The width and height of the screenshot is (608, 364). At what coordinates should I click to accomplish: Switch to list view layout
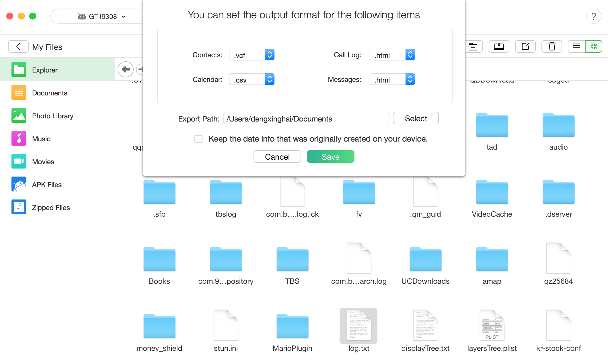coord(576,46)
